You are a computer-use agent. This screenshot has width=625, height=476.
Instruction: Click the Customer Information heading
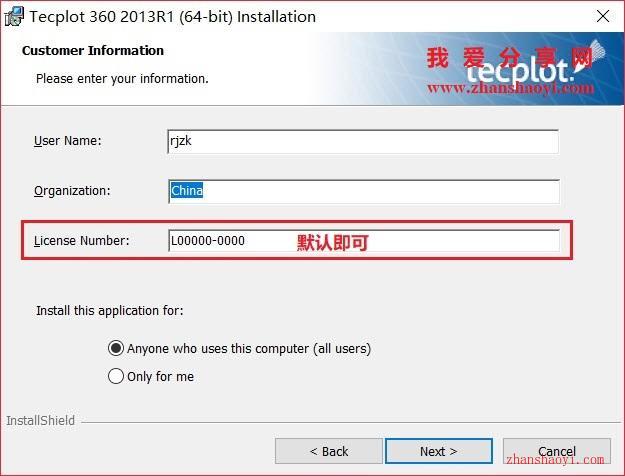pyautogui.click(x=93, y=51)
